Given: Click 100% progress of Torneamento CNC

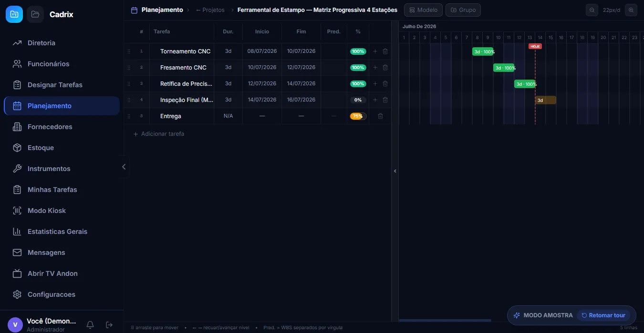Looking at the screenshot, I should point(358,51).
